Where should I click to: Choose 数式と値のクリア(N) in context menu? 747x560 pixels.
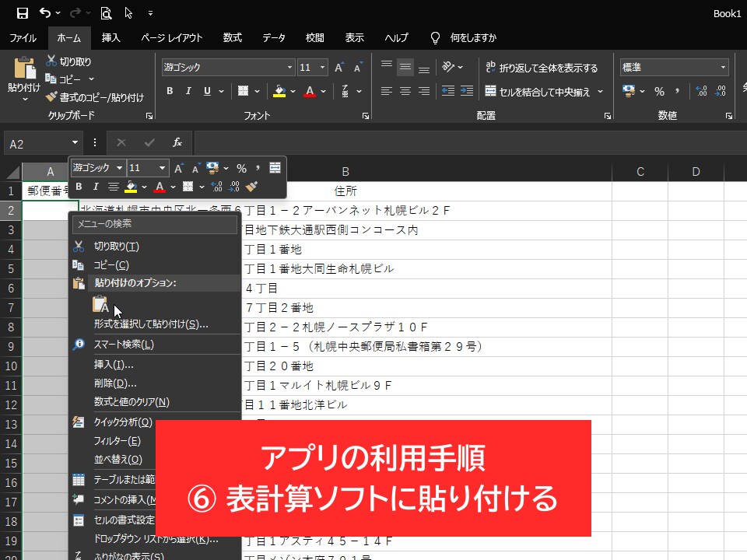[156, 402]
